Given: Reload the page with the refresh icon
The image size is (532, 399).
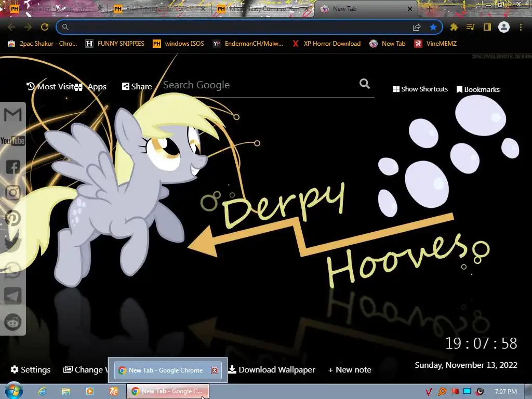Looking at the screenshot, I should pyautogui.click(x=45, y=27).
